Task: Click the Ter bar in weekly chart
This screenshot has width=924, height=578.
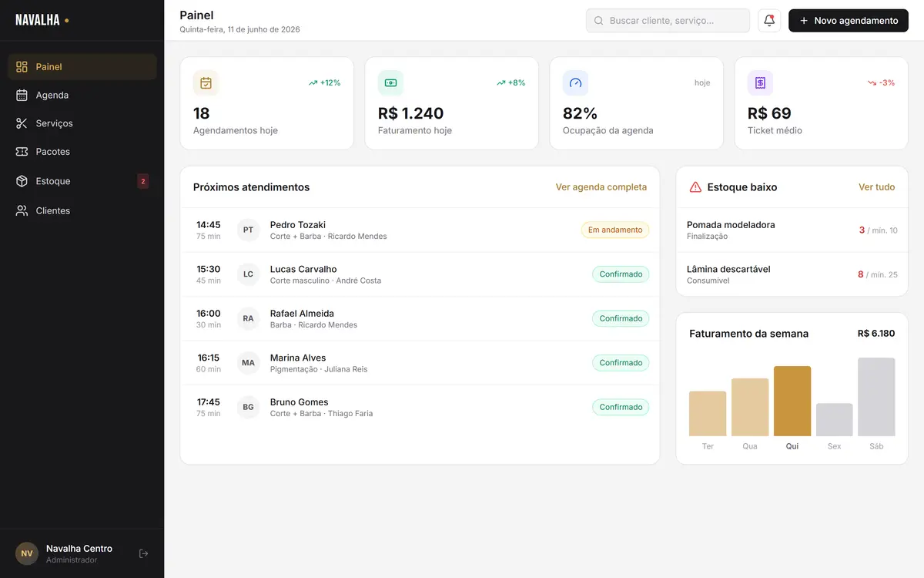Action: (708, 414)
